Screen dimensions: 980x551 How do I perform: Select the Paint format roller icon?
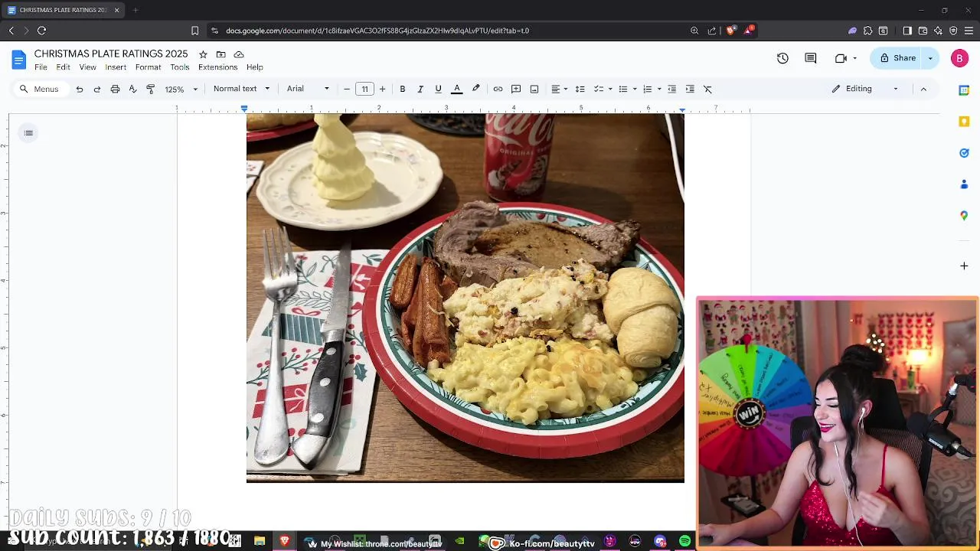(151, 89)
